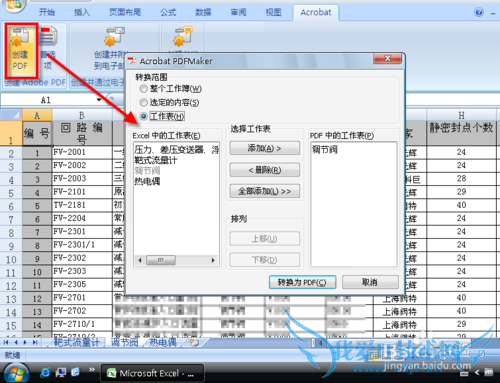The image size is (500, 383).
Task: Switch to 靶式流量计 worksheet tab
Action: pyautogui.click(x=77, y=342)
